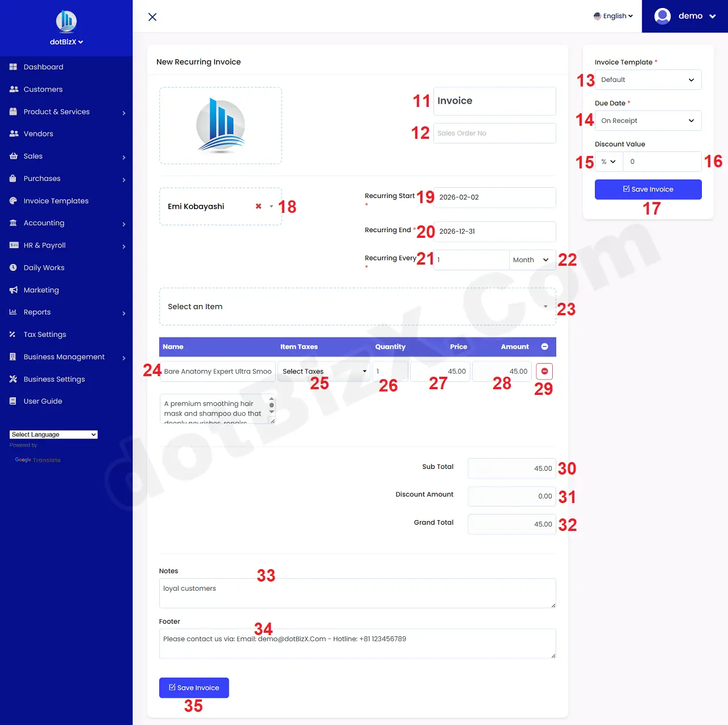The height and width of the screenshot is (725, 728).
Task: Open the Due Date dropdown
Action: point(648,121)
